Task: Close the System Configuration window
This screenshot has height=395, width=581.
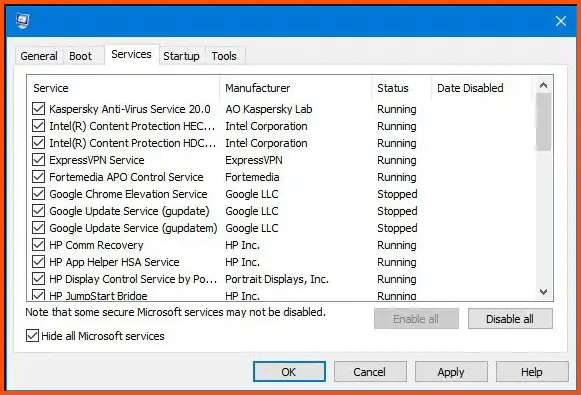Action: (561, 21)
